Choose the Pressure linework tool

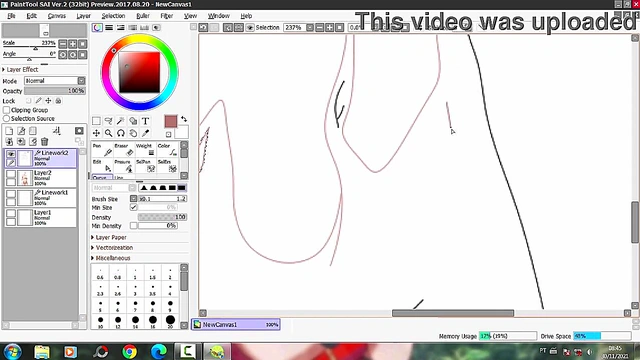(124, 166)
